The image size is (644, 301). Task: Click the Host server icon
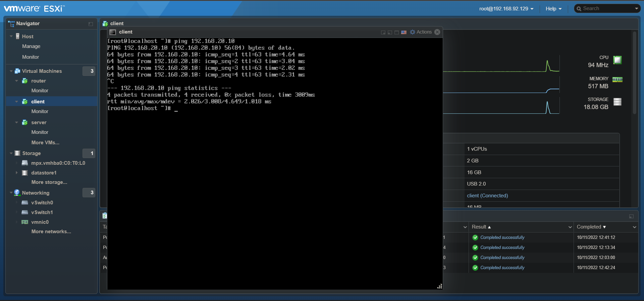tap(18, 36)
